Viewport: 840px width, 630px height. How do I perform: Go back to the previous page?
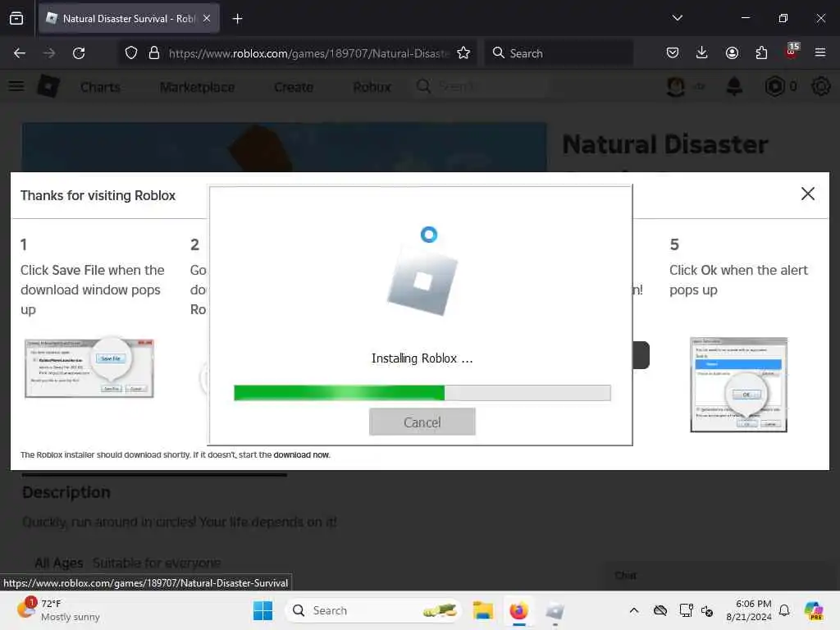pyautogui.click(x=20, y=53)
